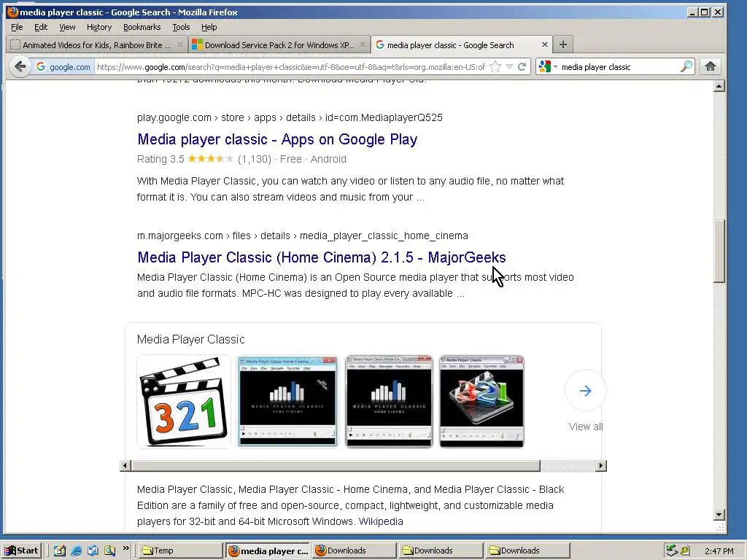The image size is (747, 560).
Task: Open the Help menu
Action: click(x=209, y=27)
